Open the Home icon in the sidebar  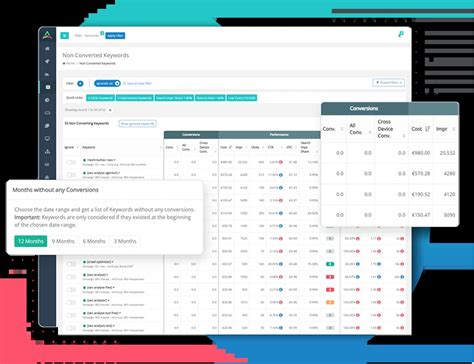(47, 49)
